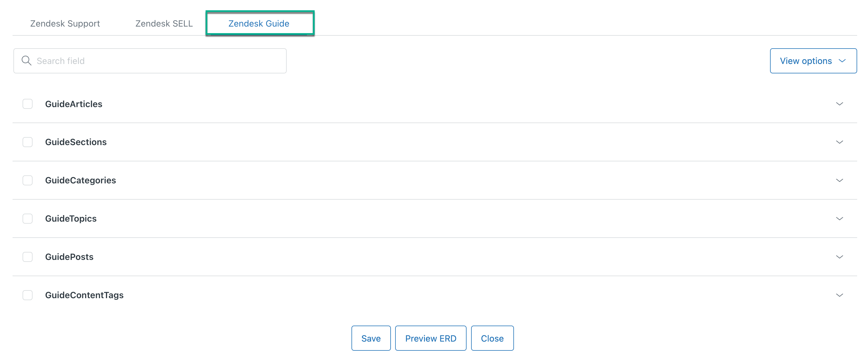
Task: Click the search magnifier icon
Action: coord(27,61)
